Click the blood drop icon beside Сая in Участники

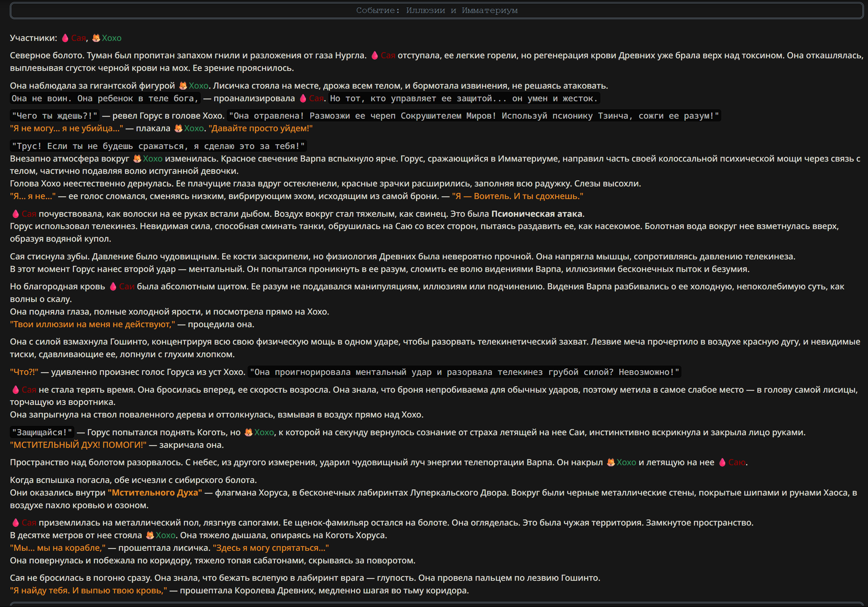click(65, 38)
